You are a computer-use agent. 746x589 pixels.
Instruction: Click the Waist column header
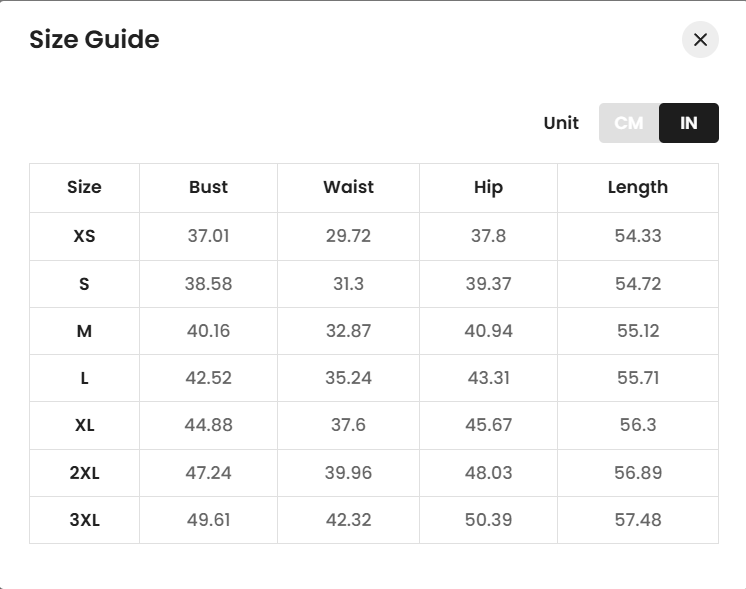tap(348, 187)
